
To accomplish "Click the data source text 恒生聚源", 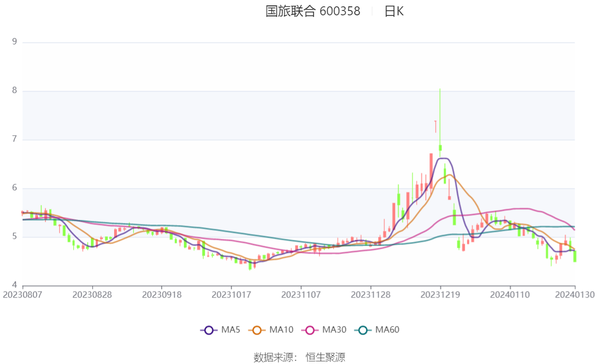I will point(325,358).
